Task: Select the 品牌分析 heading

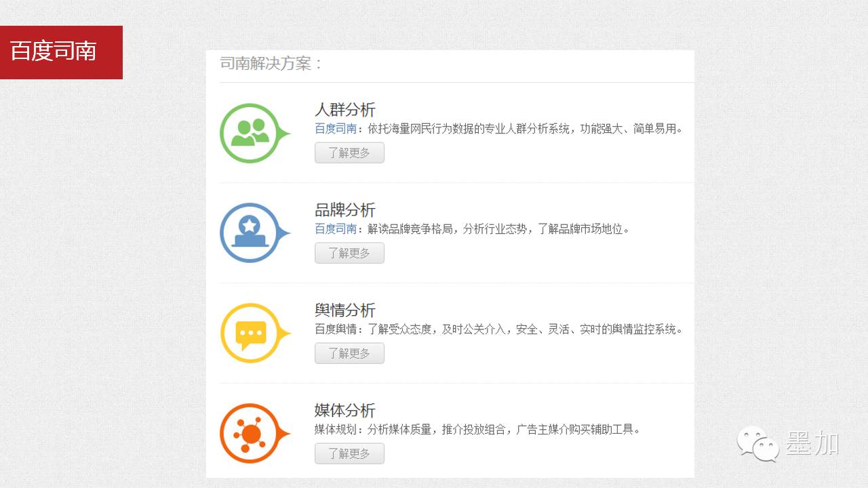Action: coord(345,210)
